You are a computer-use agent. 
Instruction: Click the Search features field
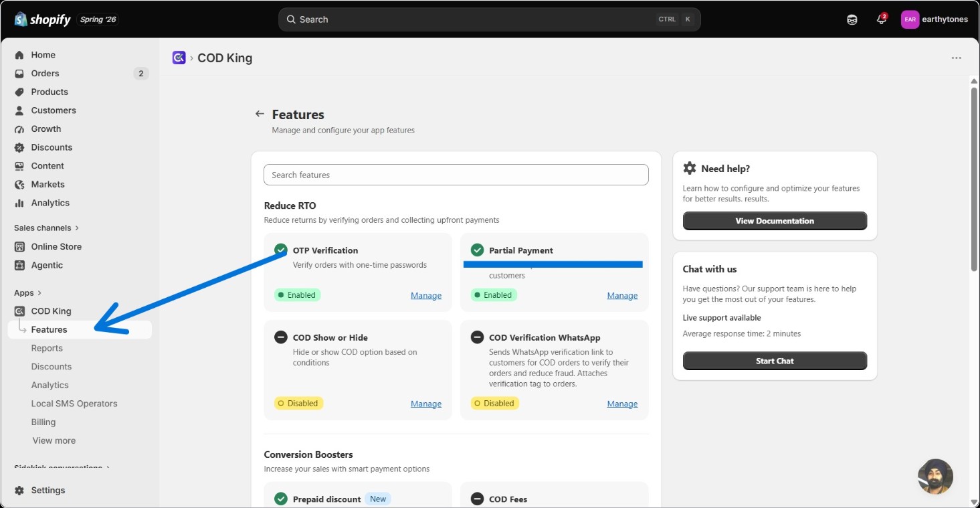click(x=456, y=175)
